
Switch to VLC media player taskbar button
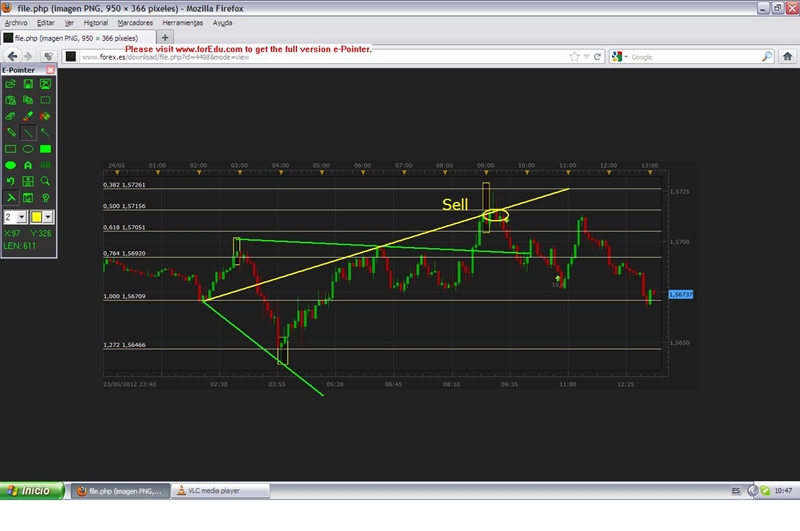pos(218,491)
